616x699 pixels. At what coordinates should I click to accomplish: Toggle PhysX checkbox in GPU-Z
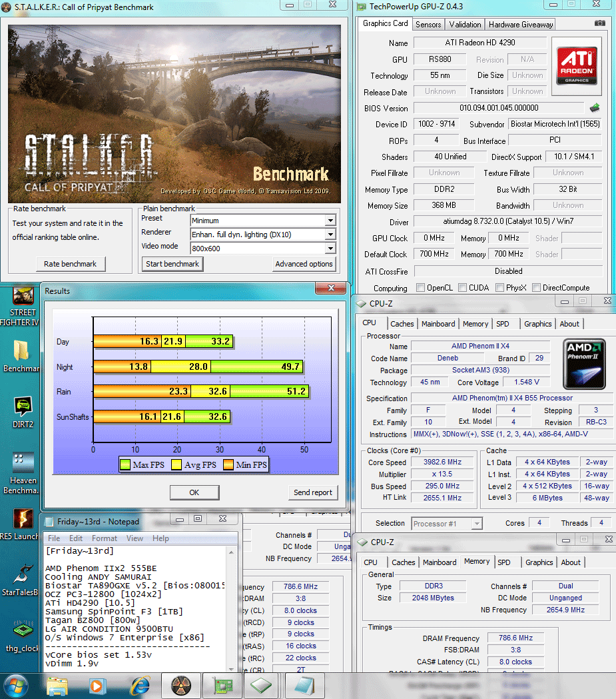(499, 288)
